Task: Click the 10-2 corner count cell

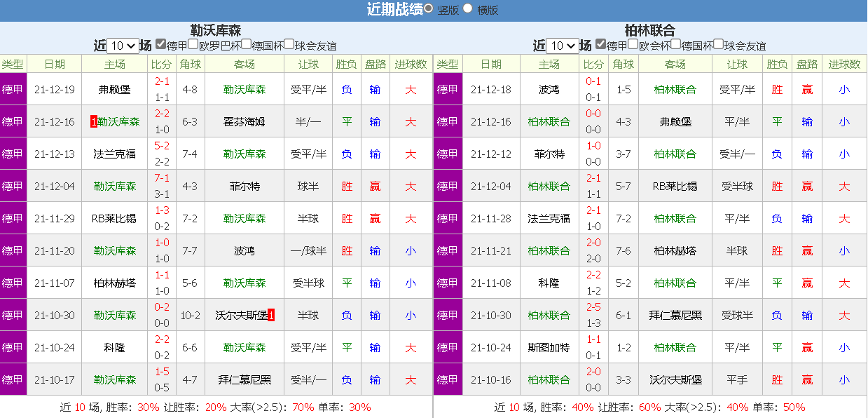Action: [191, 316]
